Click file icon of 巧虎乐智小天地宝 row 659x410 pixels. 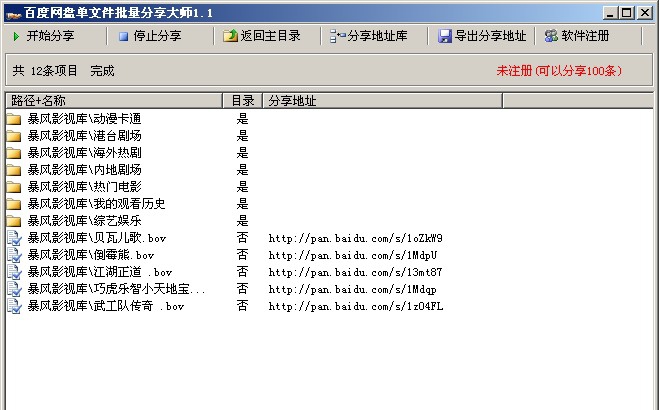(x=14, y=289)
